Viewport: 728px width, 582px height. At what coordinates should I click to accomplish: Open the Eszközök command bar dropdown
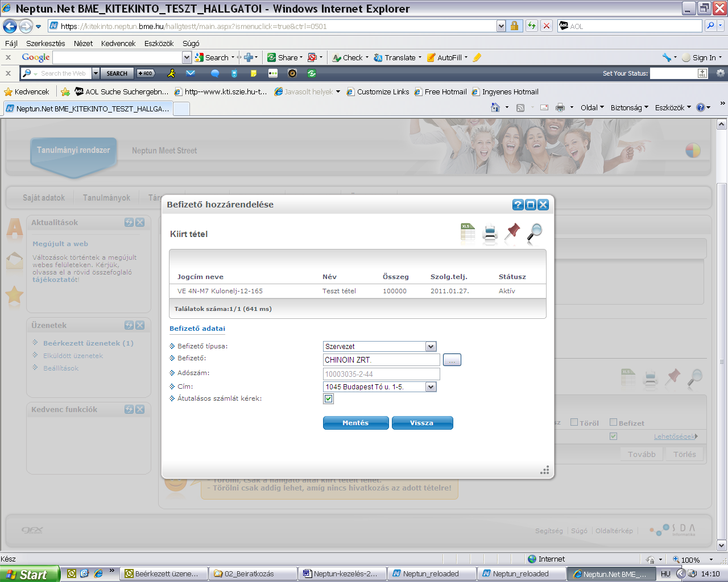click(x=673, y=107)
